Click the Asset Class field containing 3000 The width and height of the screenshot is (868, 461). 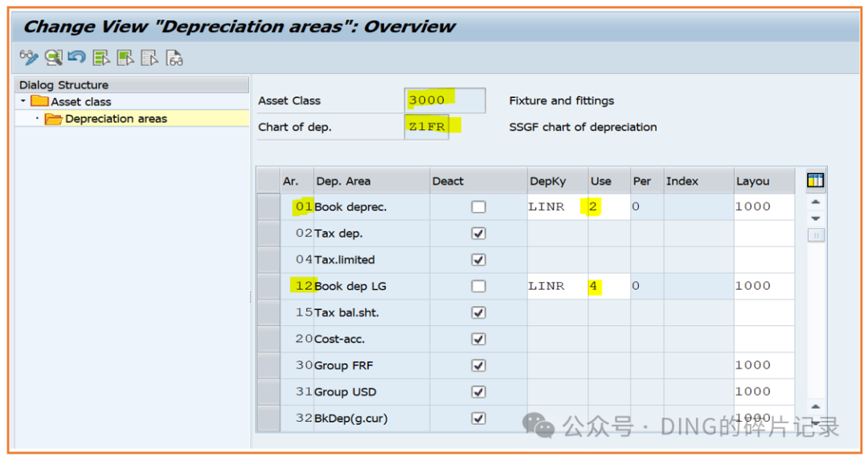click(x=445, y=100)
